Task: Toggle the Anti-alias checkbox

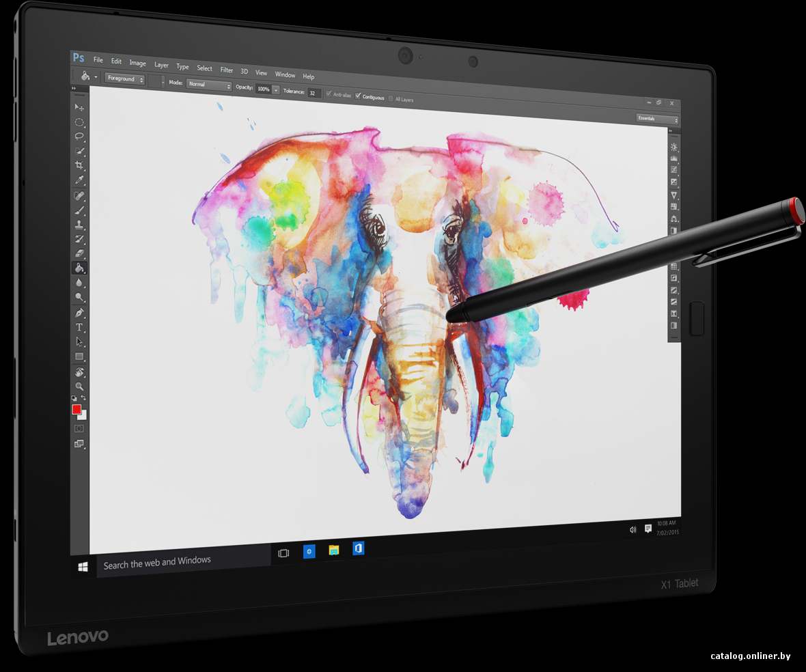Action: pyautogui.click(x=329, y=94)
